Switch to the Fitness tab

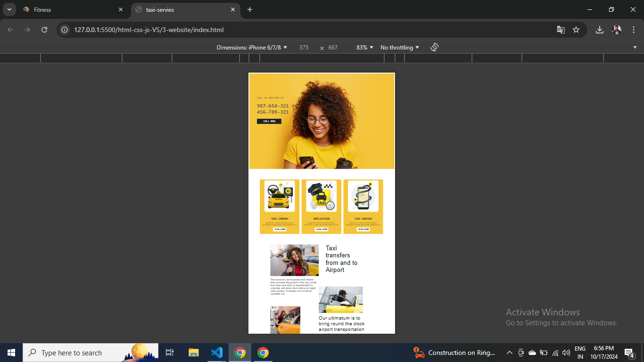pos(72,9)
